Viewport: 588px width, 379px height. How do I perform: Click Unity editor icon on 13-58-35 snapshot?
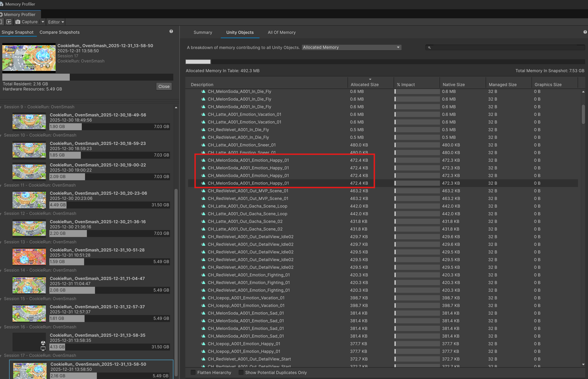(x=43, y=343)
